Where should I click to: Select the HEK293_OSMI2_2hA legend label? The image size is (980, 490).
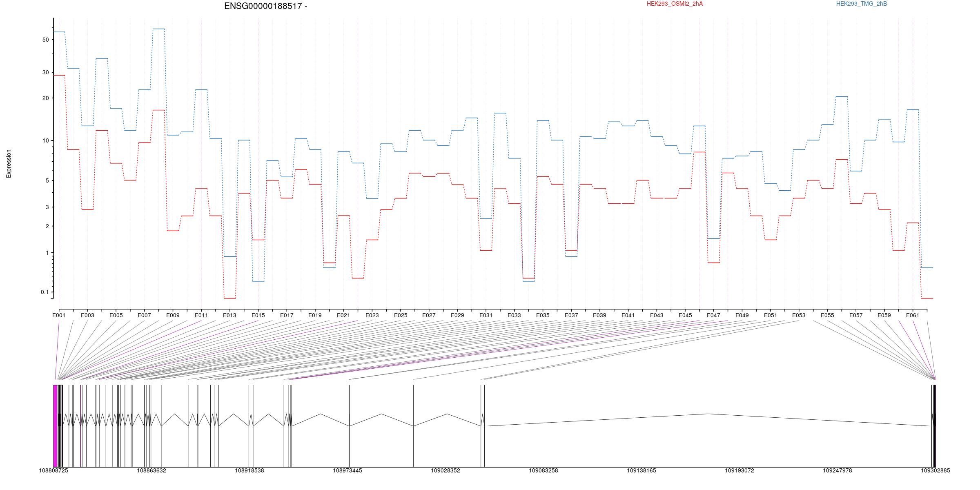(x=675, y=4)
